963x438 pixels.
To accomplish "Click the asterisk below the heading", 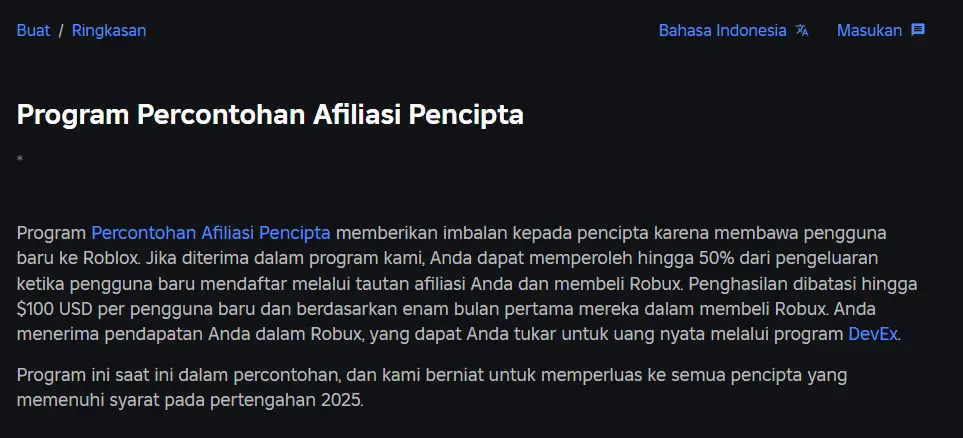I will [20, 159].
